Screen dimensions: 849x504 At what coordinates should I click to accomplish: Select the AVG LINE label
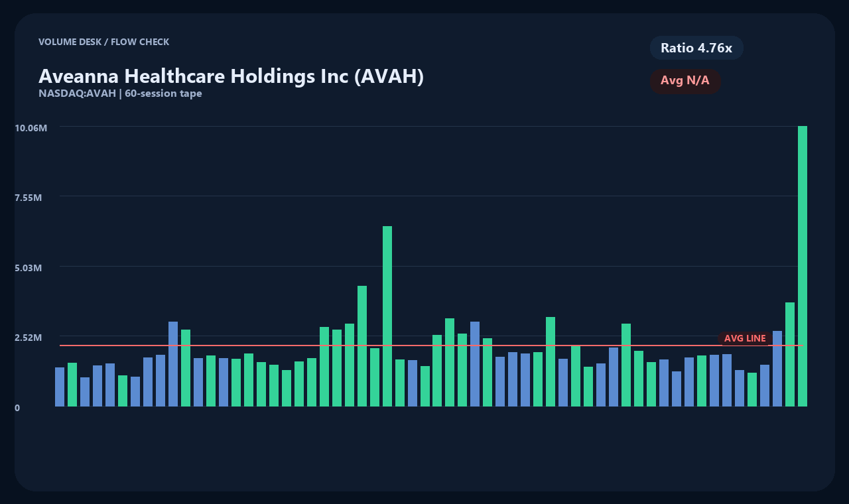pos(745,338)
